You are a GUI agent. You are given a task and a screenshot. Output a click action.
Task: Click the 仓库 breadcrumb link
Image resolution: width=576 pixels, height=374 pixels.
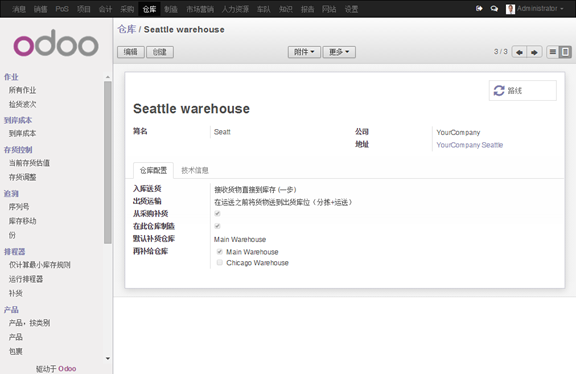click(x=127, y=29)
